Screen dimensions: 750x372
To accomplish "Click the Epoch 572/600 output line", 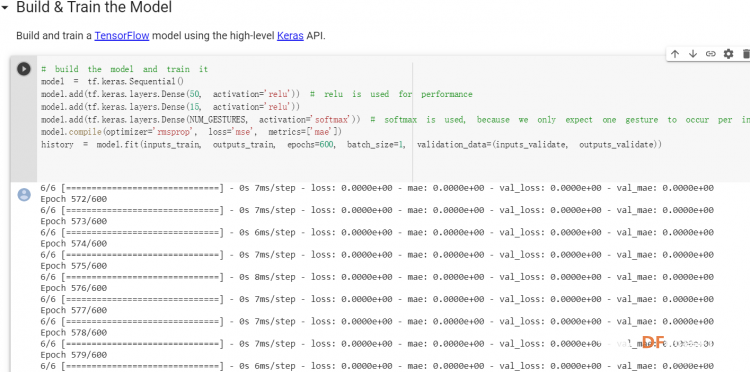I will [x=74, y=199].
